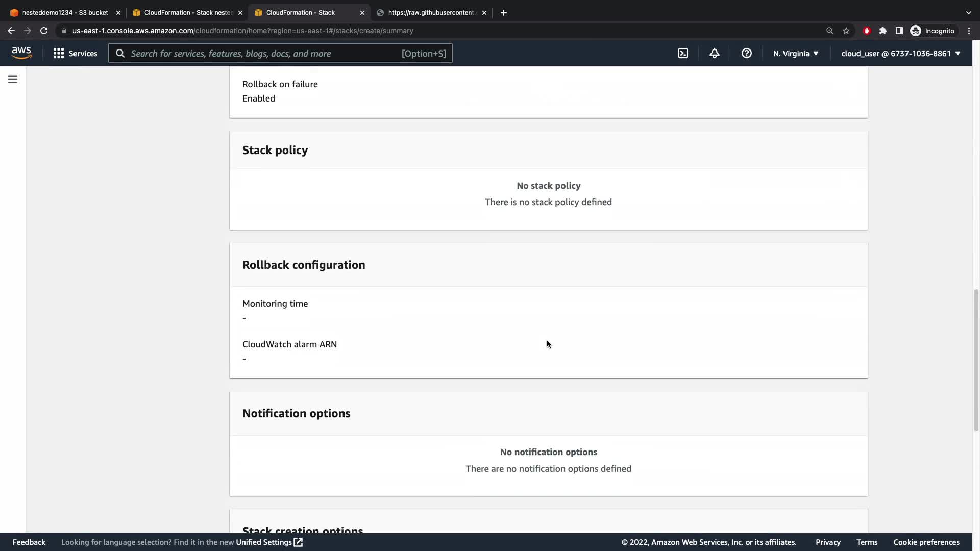Open AWS CloudShell icon
The image size is (980, 551).
point(683,54)
